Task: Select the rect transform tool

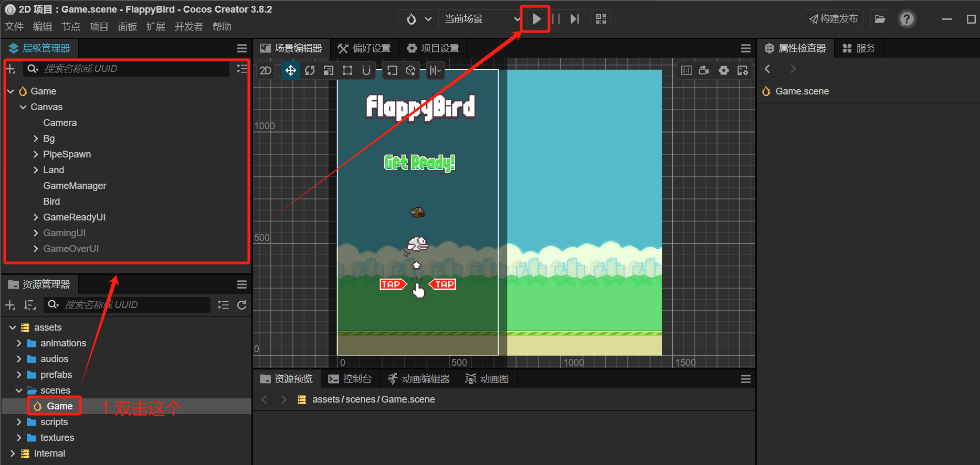Action: pos(347,70)
